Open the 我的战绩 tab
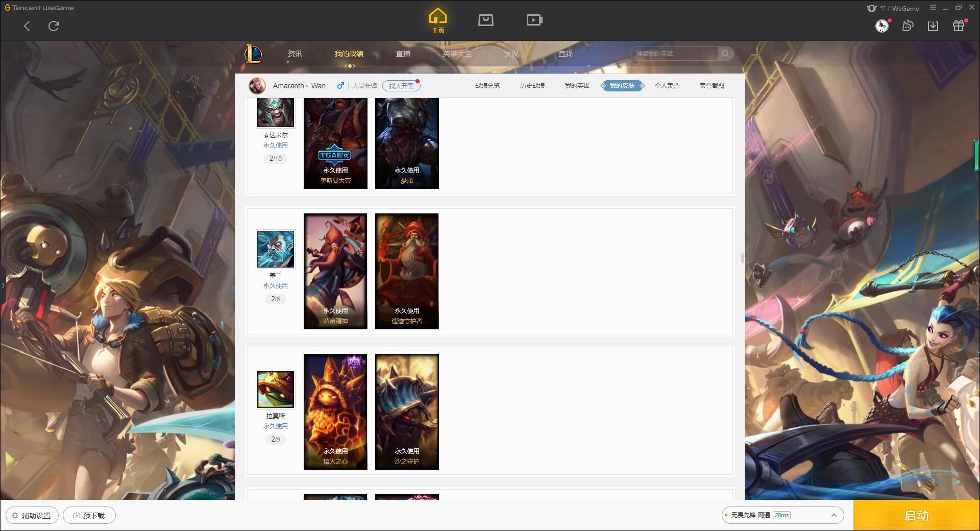This screenshot has width=980, height=531. pyautogui.click(x=349, y=54)
